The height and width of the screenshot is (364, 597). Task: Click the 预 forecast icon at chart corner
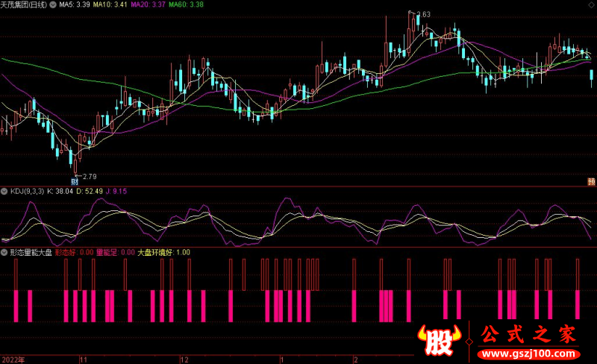tap(592, 182)
